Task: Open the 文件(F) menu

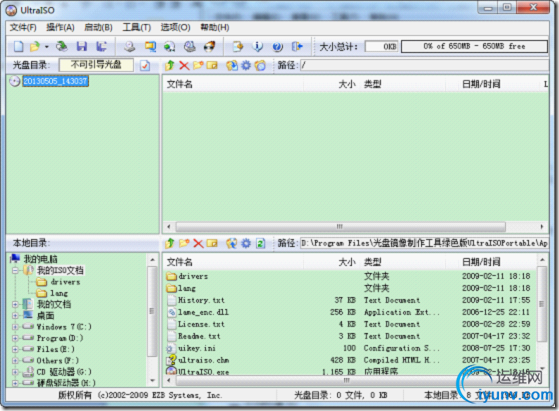Action: pos(23,27)
